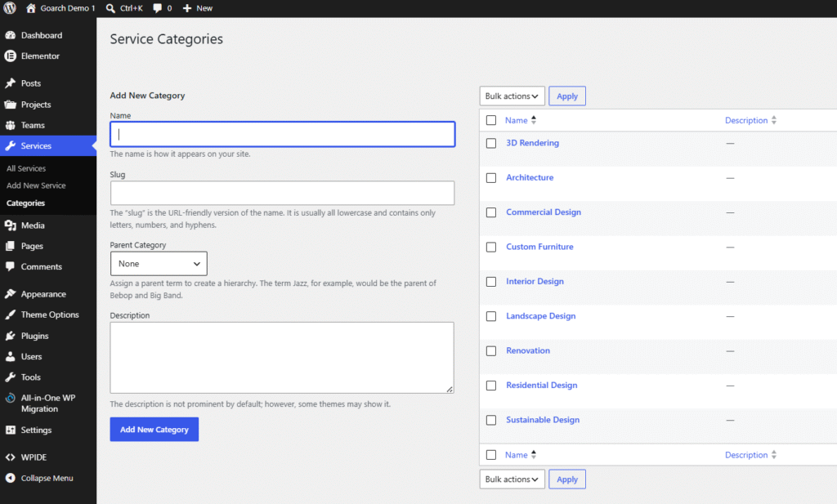Click the All-in-One WP Migration icon
The height and width of the screenshot is (504, 837).
point(10,398)
